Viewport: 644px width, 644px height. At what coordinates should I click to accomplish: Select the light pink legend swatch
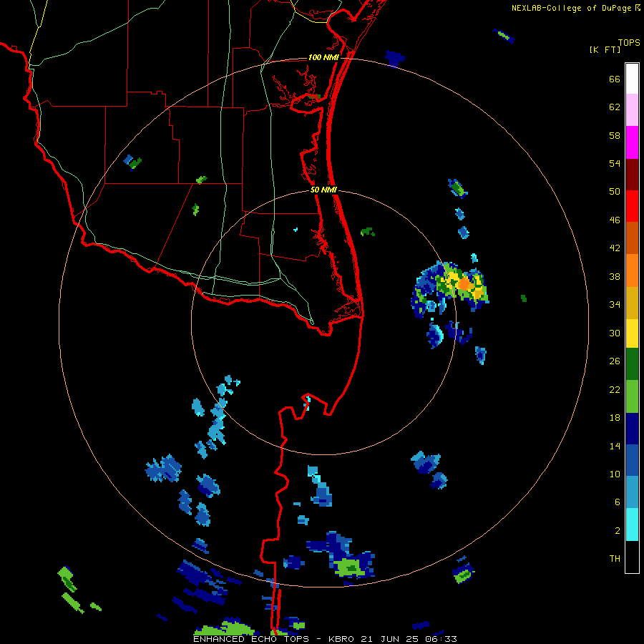[x=632, y=110]
